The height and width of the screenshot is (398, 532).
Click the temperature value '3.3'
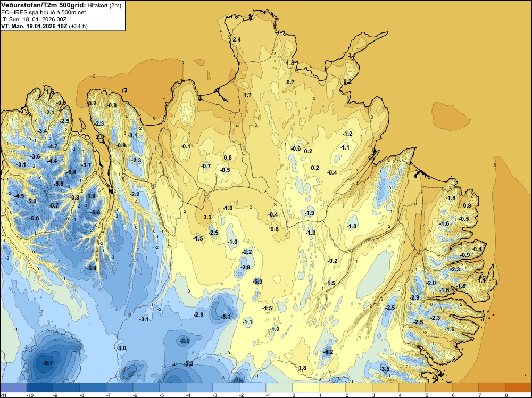pos(207,217)
